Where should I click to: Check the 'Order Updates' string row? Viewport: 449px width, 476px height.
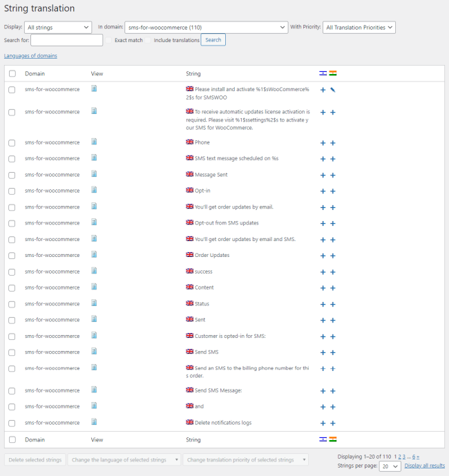(12, 256)
